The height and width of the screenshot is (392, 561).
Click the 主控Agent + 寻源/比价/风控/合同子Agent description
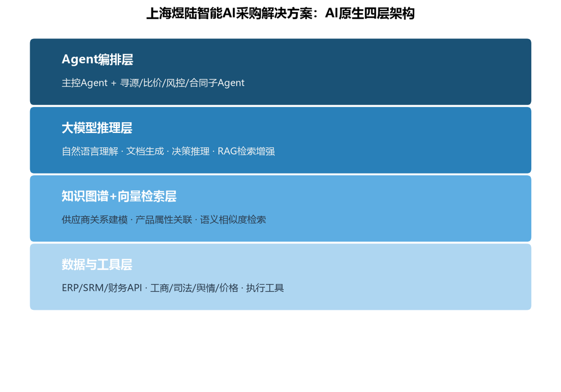coord(153,83)
